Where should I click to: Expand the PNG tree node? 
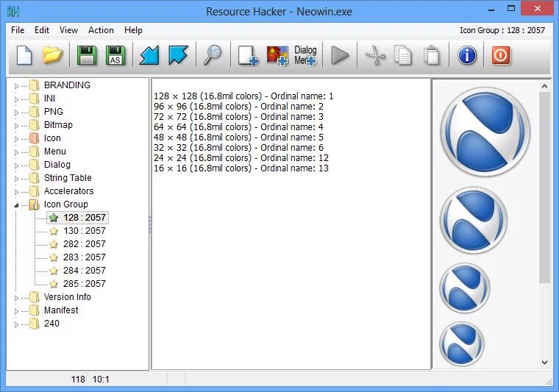(x=16, y=113)
